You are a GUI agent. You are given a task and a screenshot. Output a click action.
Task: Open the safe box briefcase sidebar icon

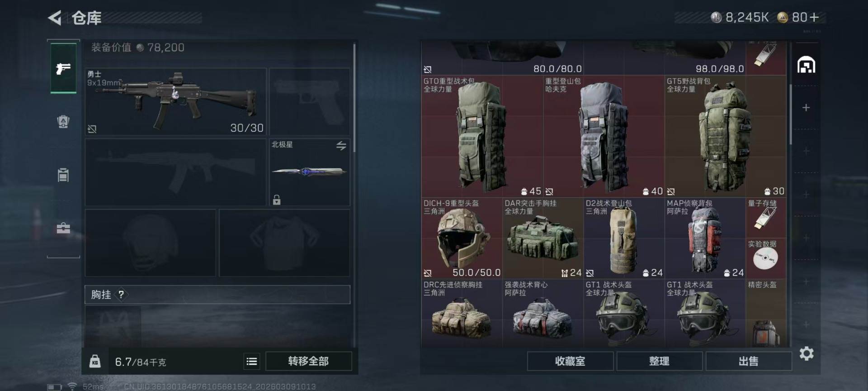(x=63, y=228)
